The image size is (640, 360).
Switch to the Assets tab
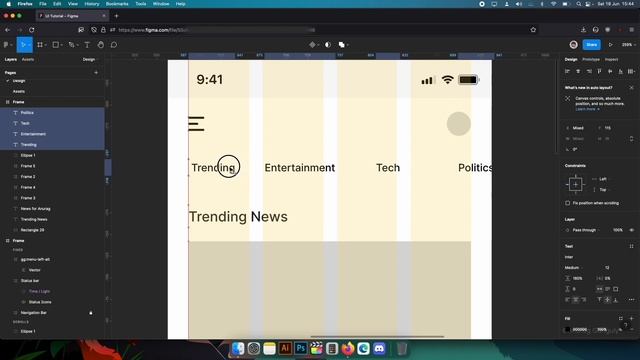(28, 60)
